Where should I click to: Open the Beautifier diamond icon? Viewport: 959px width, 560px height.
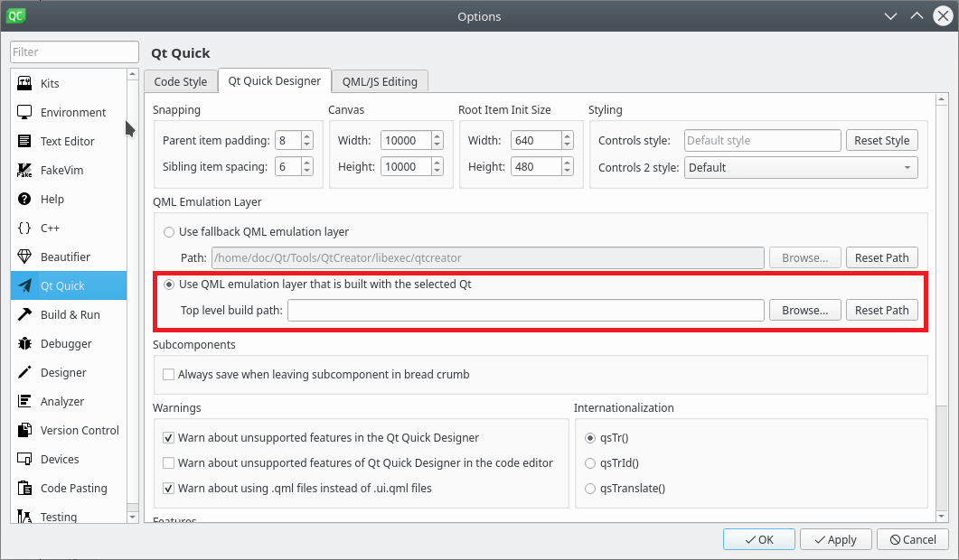pyautogui.click(x=24, y=257)
